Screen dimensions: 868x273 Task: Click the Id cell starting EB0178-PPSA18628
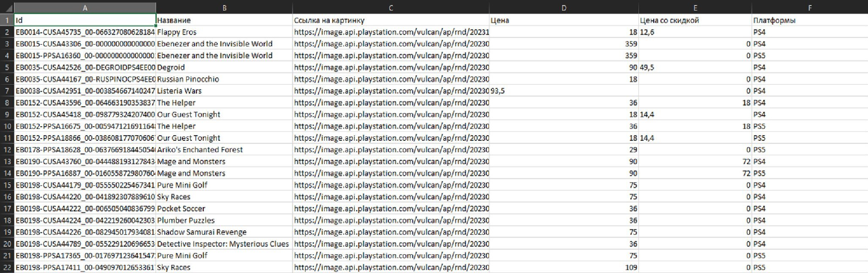[x=85, y=150]
